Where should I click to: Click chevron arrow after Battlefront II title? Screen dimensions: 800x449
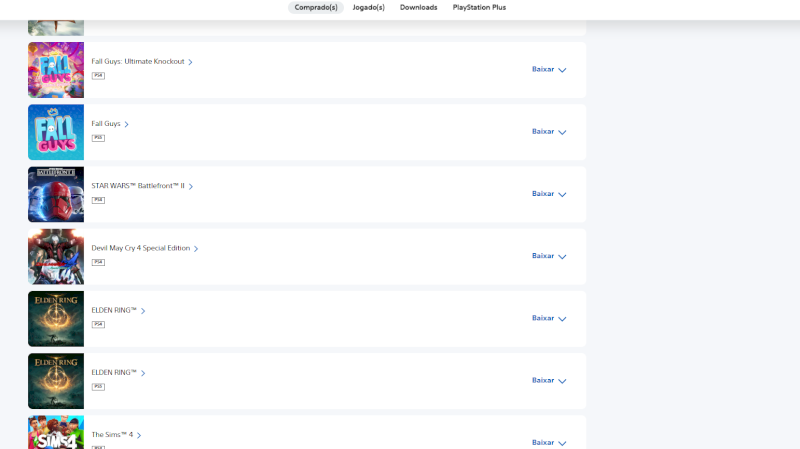(x=191, y=186)
